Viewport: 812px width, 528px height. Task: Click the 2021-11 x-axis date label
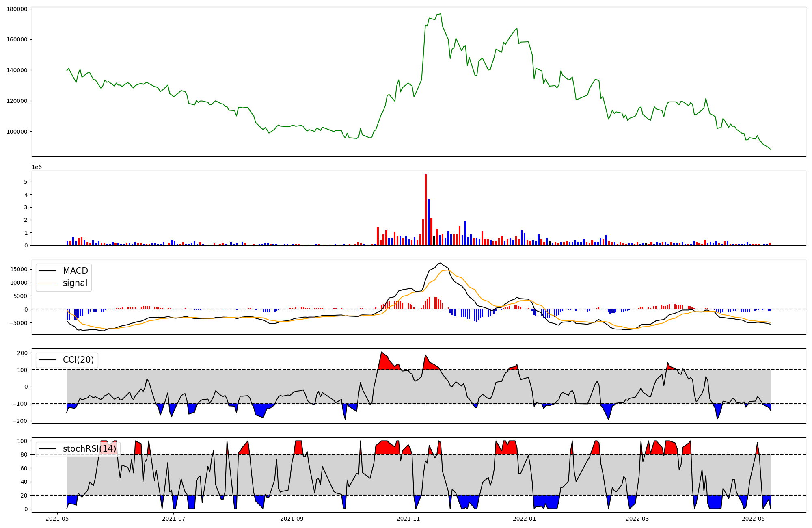[408, 519]
